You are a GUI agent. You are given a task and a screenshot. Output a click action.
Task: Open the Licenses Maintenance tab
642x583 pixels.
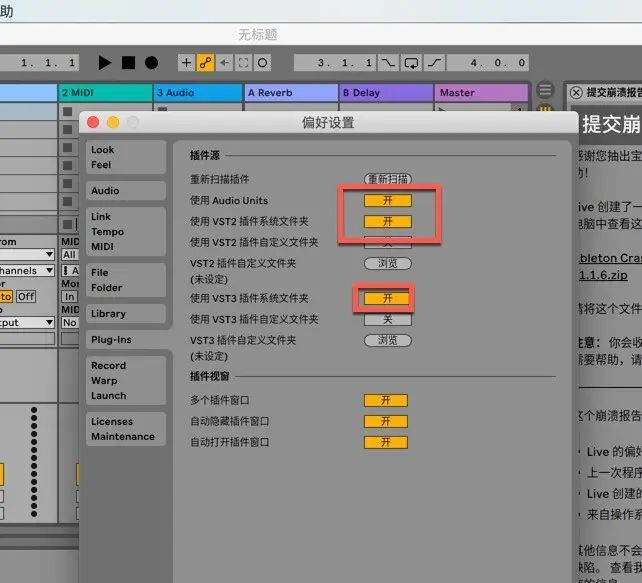126,429
